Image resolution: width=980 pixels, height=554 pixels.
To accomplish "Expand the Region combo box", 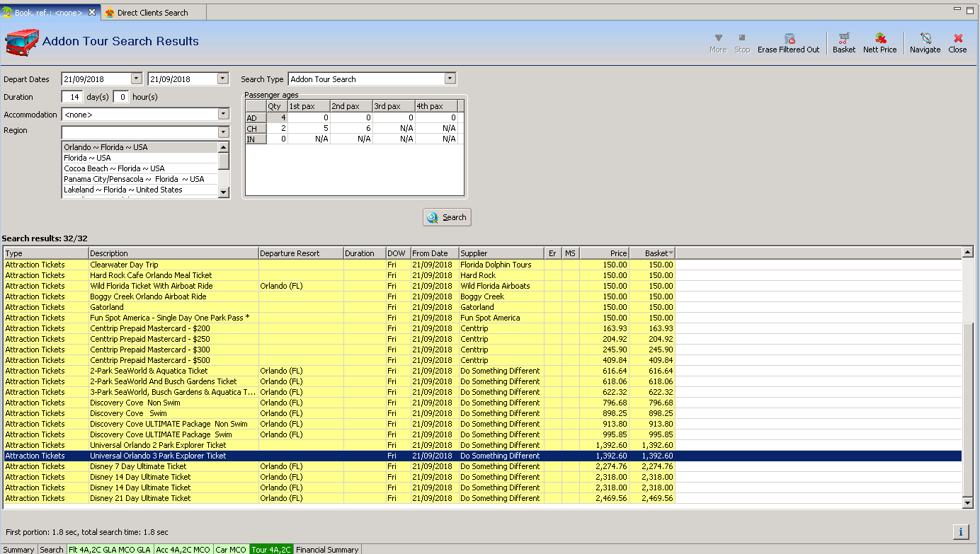I will point(224,132).
